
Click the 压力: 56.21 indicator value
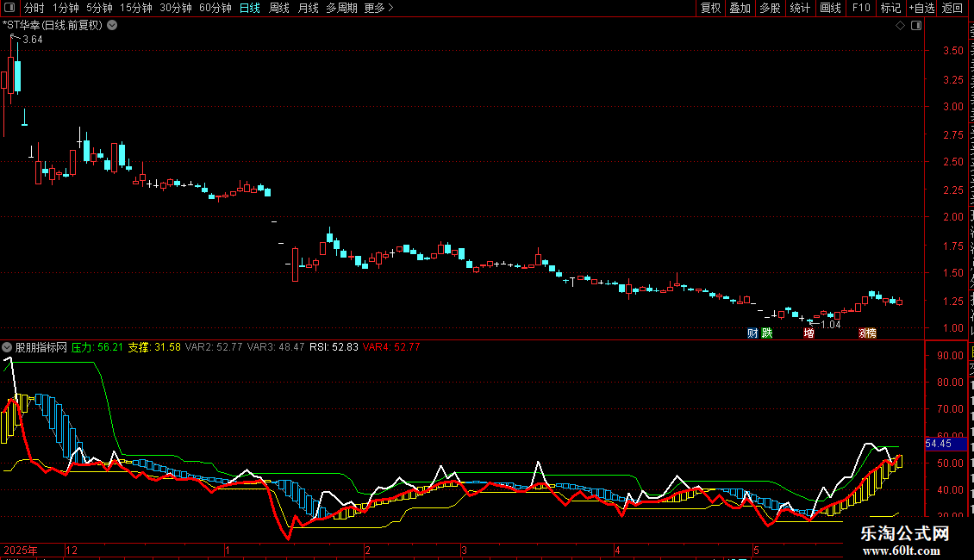tap(97, 347)
